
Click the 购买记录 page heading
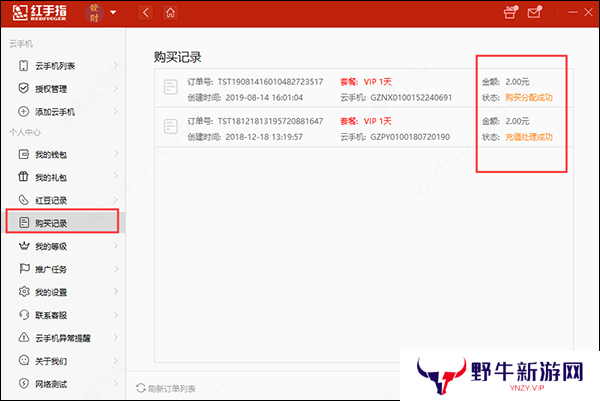pyautogui.click(x=178, y=57)
